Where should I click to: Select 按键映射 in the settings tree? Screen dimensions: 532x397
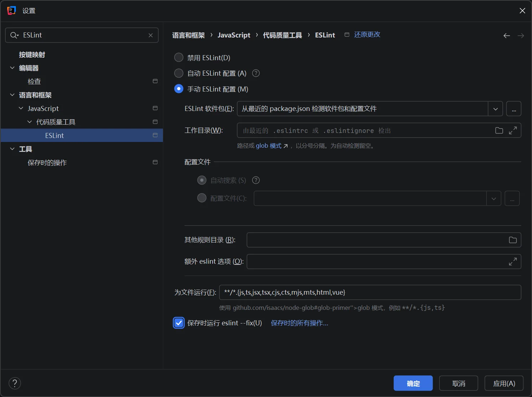pyautogui.click(x=32, y=55)
